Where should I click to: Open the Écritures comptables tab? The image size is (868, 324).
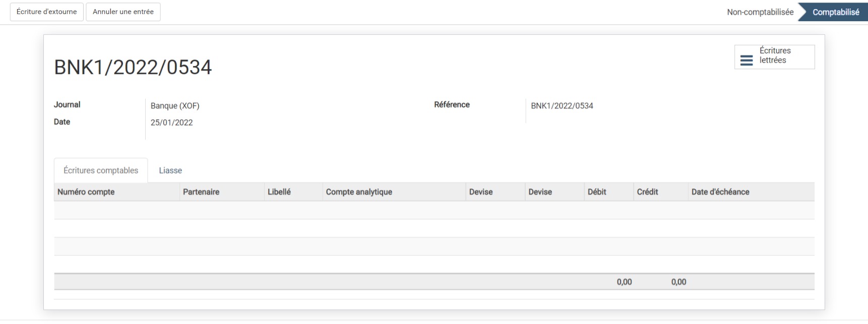(101, 170)
